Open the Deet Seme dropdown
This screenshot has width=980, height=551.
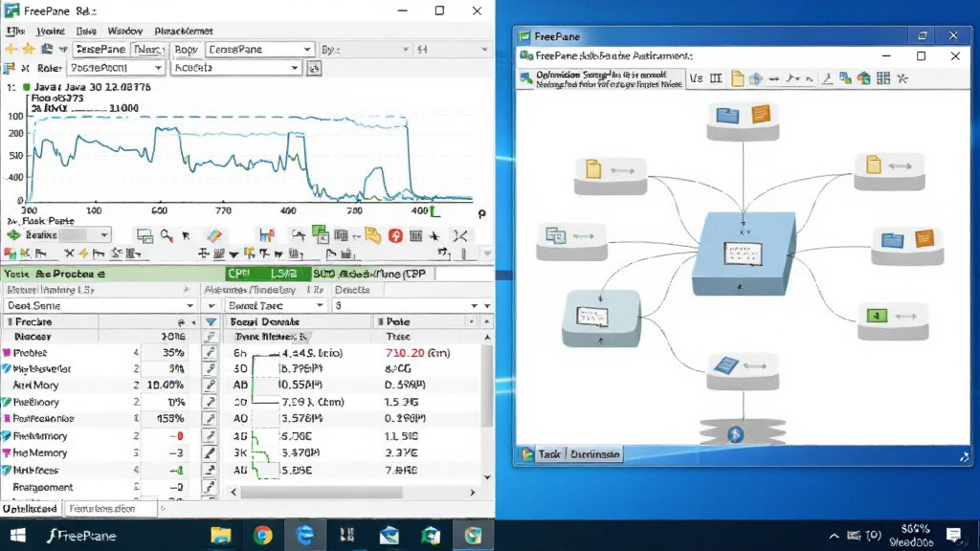tap(100, 305)
